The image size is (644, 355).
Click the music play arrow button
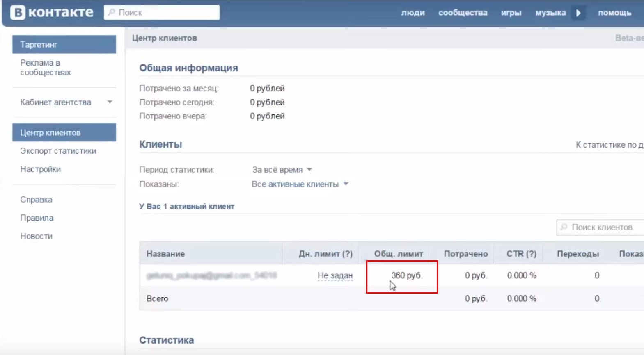pos(578,13)
